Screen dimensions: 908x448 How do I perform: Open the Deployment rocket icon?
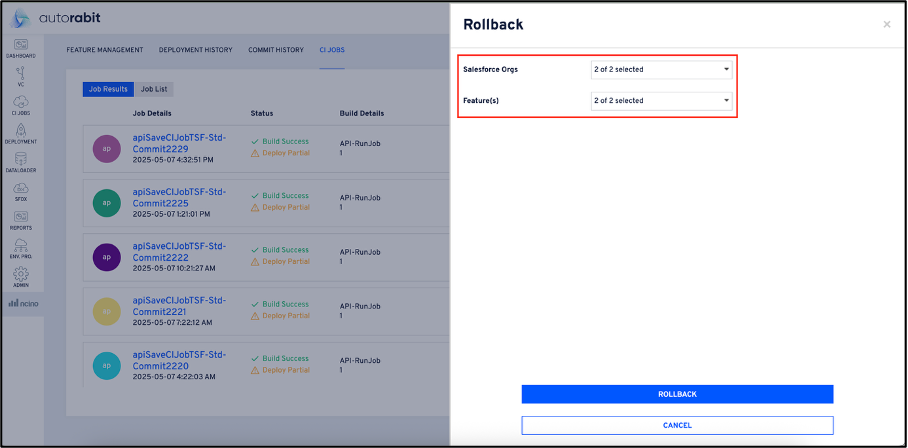pos(20,134)
